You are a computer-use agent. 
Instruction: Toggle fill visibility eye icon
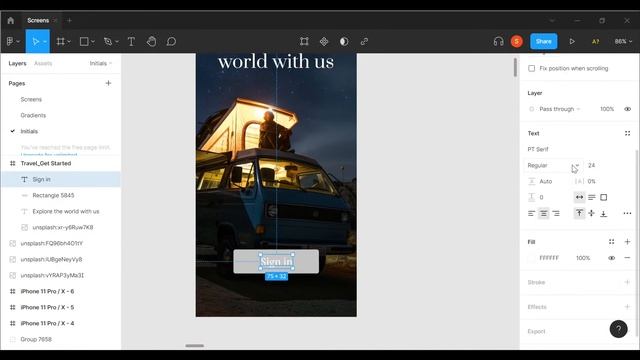(x=611, y=258)
